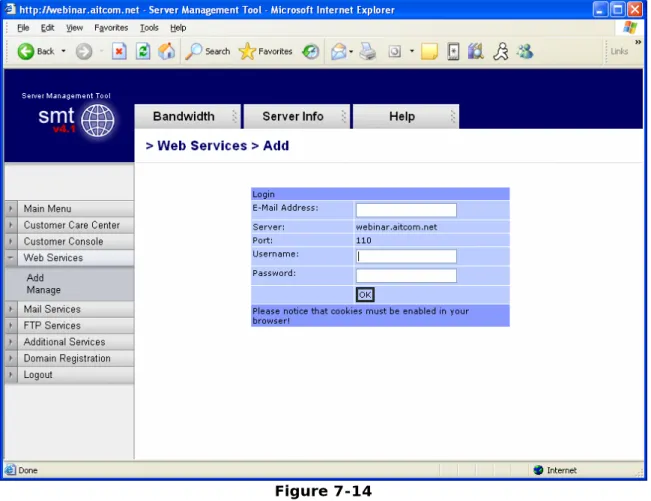Click the server value webinar.aitcom.net
Screen dimensions: 651x501
[x=396, y=227]
